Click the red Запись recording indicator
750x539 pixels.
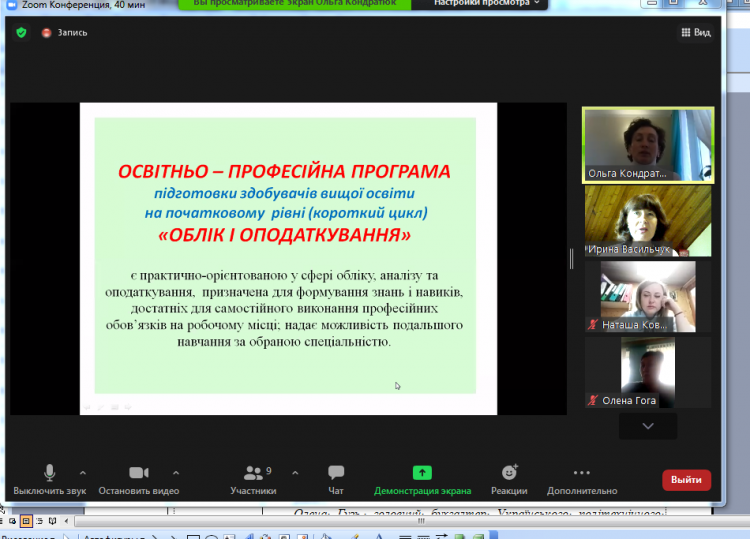pyautogui.click(x=46, y=32)
